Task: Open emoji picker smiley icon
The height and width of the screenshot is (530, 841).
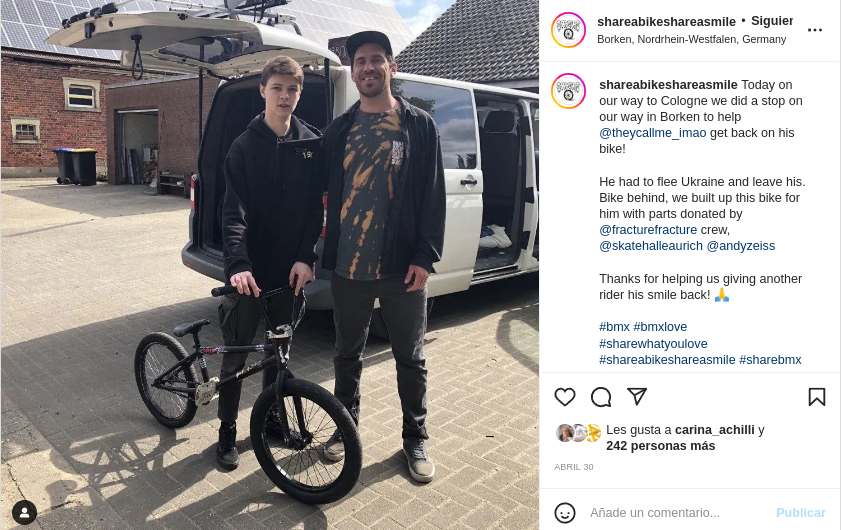Action: pos(565,513)
